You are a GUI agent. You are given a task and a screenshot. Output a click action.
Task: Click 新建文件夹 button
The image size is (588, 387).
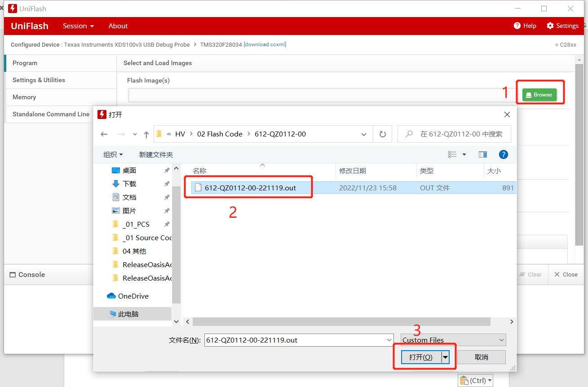coord(156,154)
